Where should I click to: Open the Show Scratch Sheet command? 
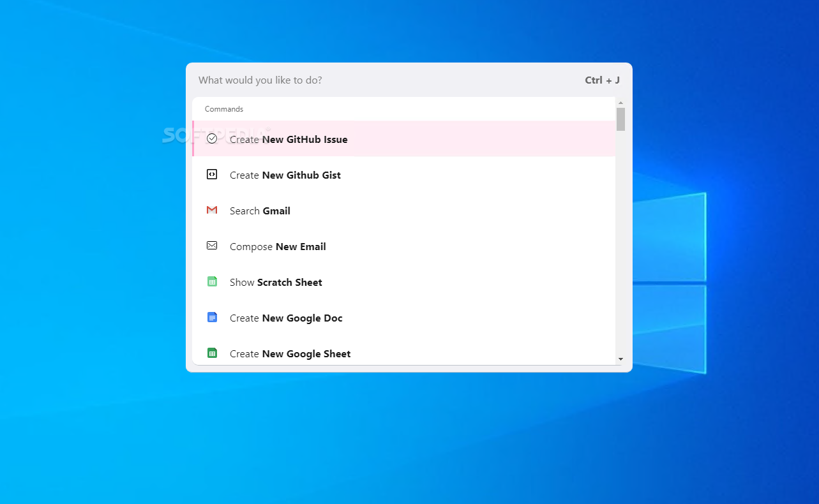tap(404, 282)
